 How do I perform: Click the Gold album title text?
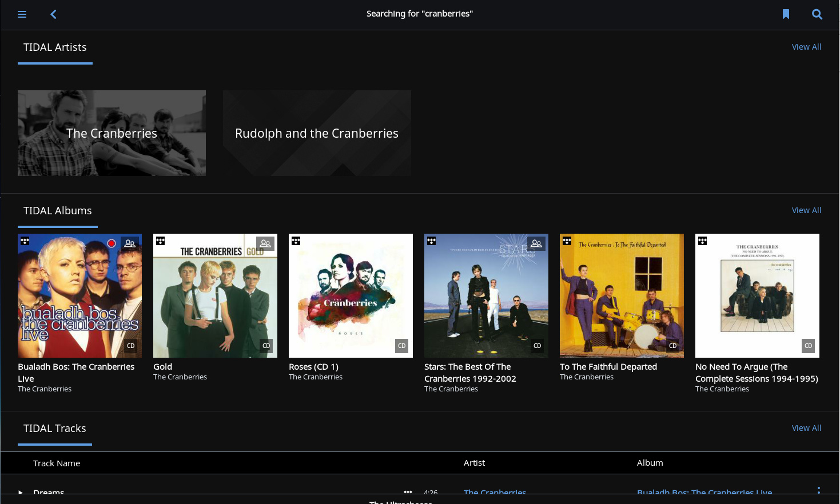(162, 367)
